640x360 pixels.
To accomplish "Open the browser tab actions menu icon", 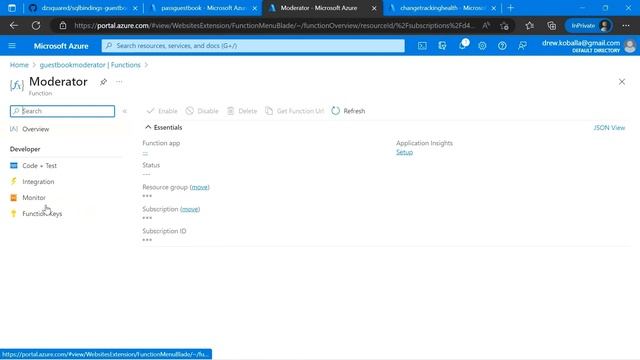I will 12,8.
